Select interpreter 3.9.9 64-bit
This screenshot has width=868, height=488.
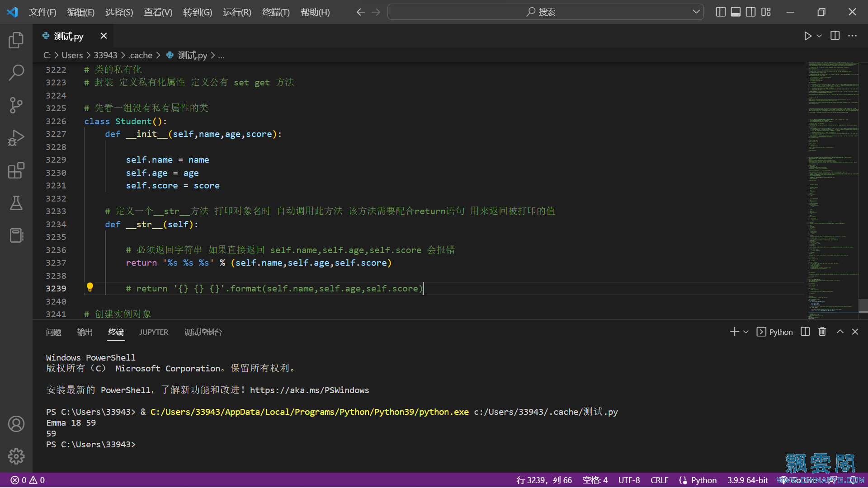tap(747, 480)
